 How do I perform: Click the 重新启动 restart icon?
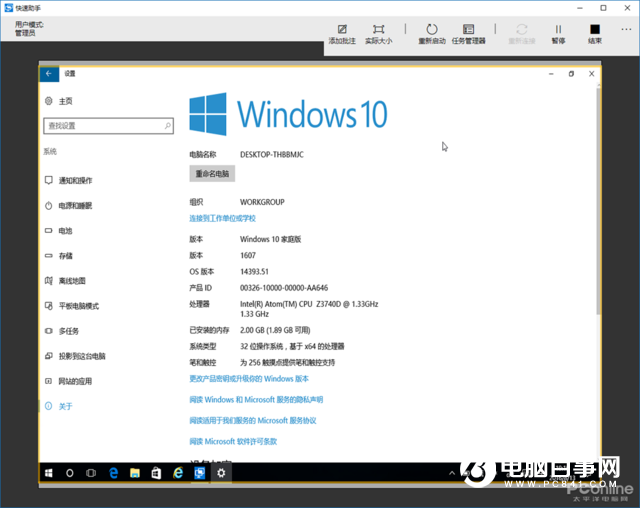click(x=432, y=29)
